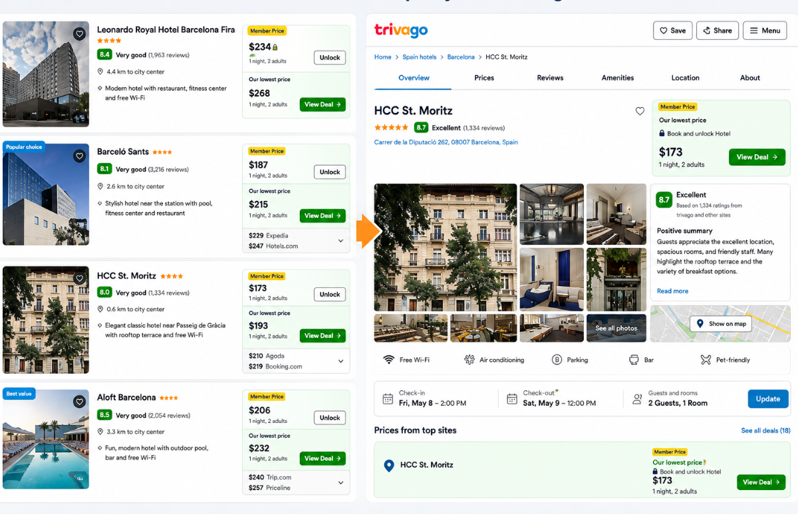The width and height of the screenshot is (798, 532).
Task: Open the Location tab
Action: tap(685, 78)
